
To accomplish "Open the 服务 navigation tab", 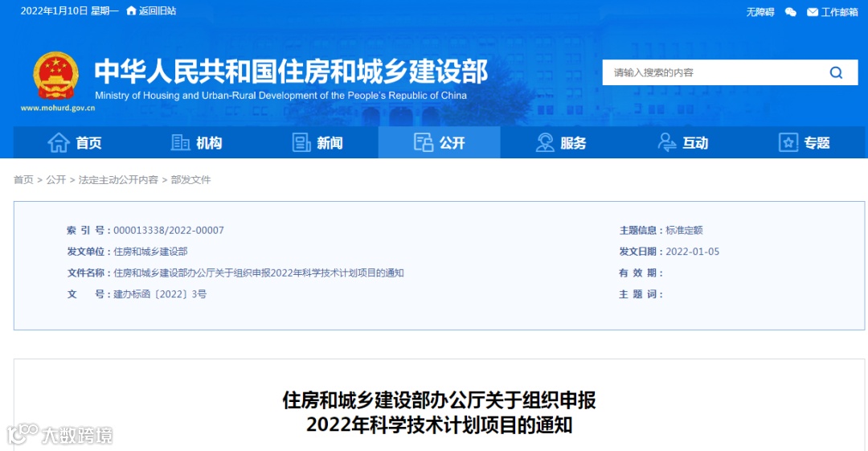I will click(561, 142).
